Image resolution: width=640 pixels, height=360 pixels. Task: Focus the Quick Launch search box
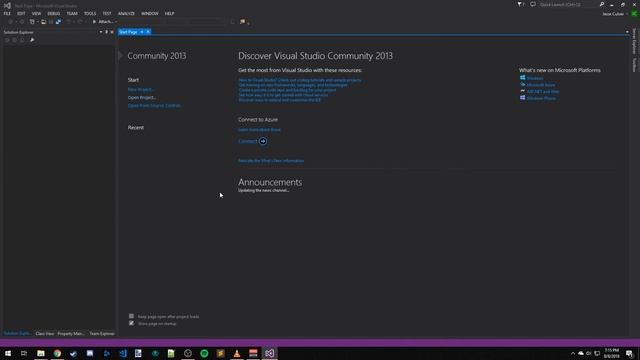568,4
